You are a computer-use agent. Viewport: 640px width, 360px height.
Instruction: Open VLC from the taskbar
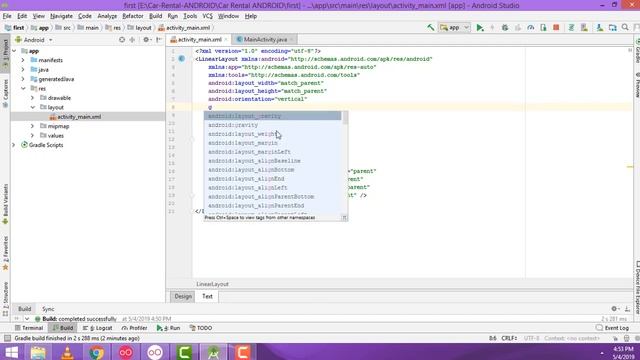pyautogui.click(x=67, y=352)
